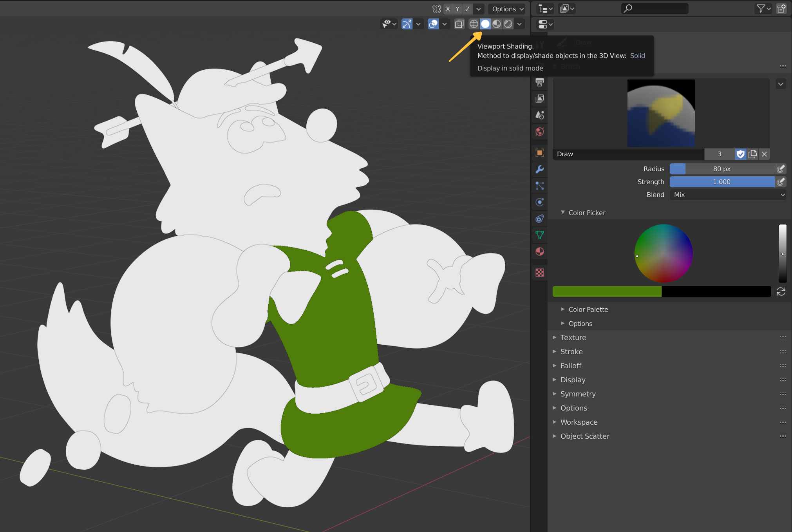792x532 pixels.
Task: Unlink the Draw brush with the X button
Action: [764, 154]
